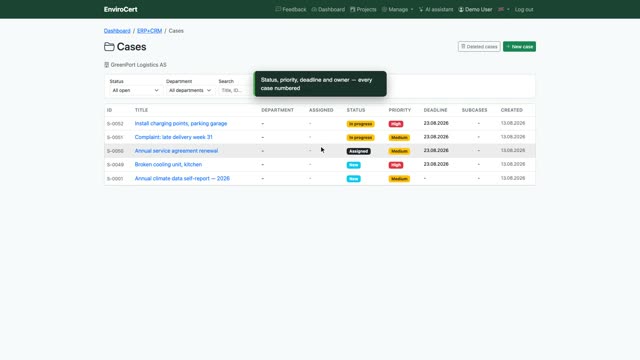The width and height of the screenshot is (640, 360).
Task: Click High priority badge for Broken cooling unit
Action: (396, 165)
